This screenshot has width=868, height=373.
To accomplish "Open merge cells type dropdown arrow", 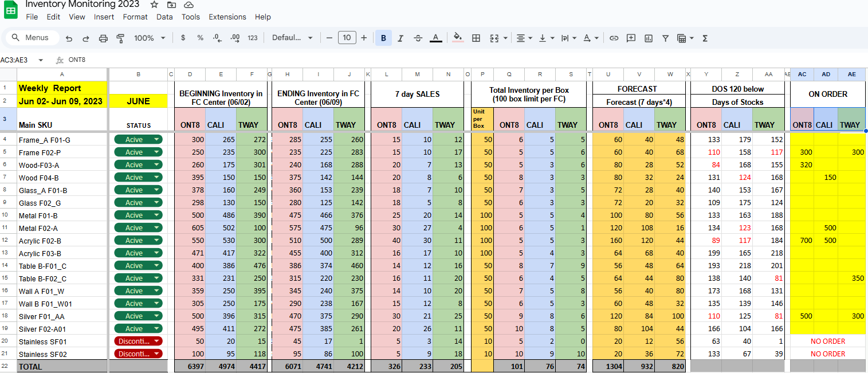I will (505, 38).
